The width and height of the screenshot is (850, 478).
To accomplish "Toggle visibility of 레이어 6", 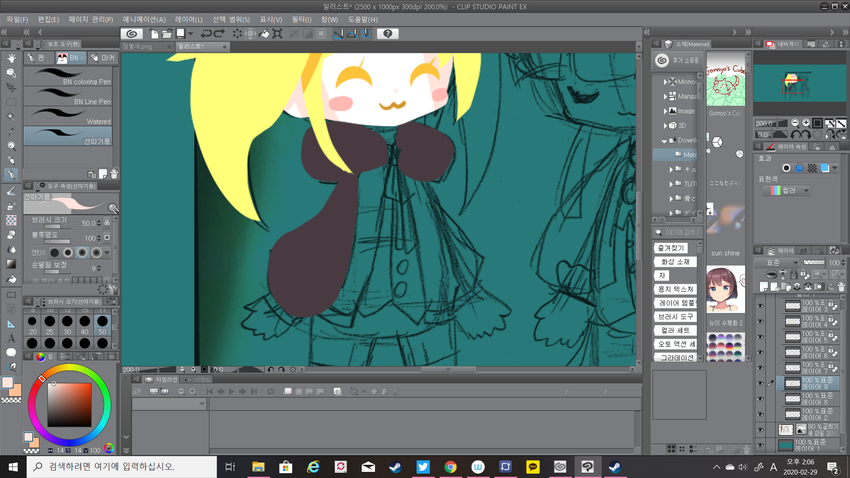I will 760,352.
